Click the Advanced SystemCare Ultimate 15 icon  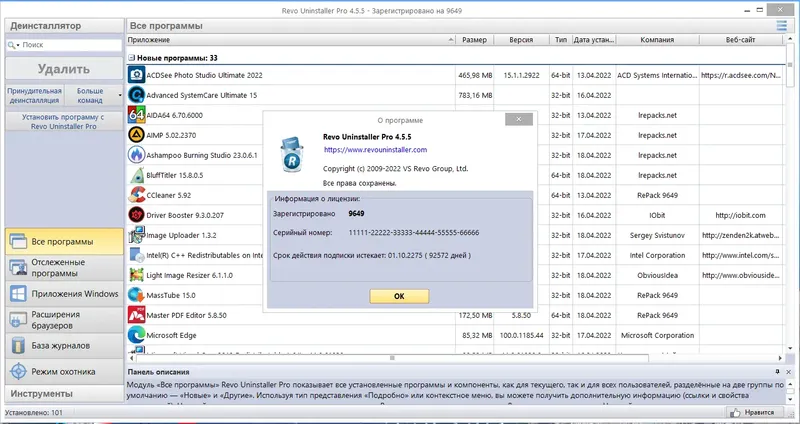[x=136, y=95]
